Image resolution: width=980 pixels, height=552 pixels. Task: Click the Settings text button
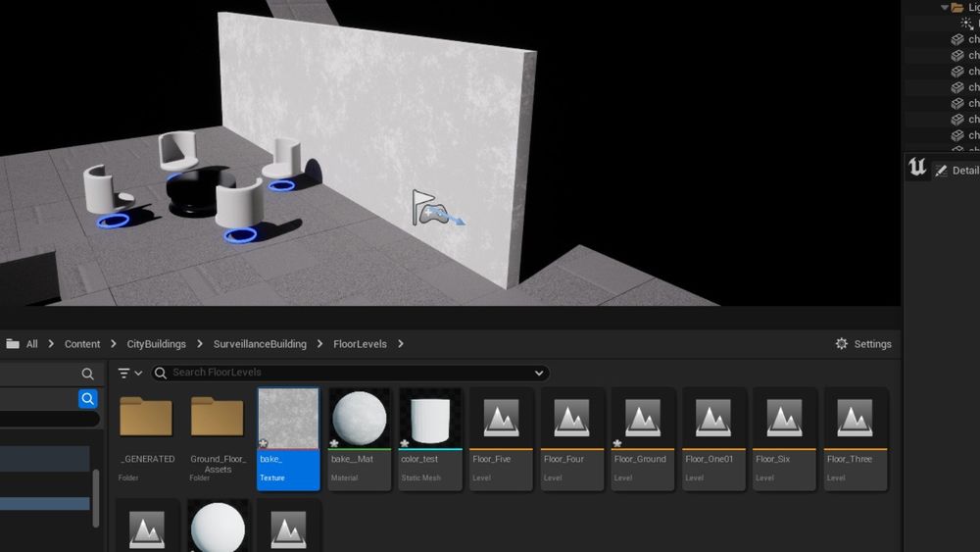[872, 344]
